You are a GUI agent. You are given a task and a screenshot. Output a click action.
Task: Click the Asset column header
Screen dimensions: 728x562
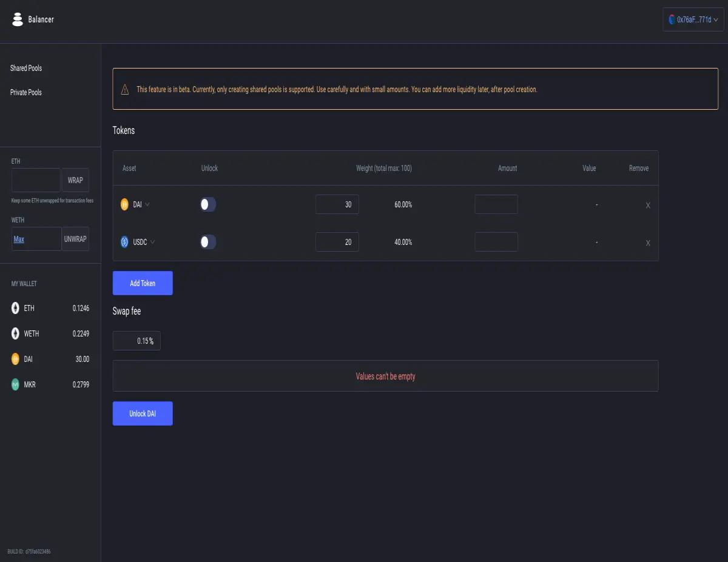[129, 168]
